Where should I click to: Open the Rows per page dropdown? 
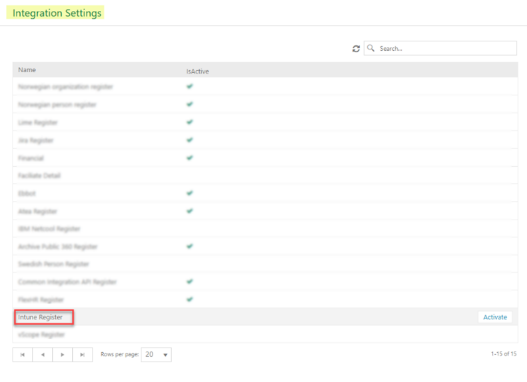pyautogui.click(x=156, y=355)
